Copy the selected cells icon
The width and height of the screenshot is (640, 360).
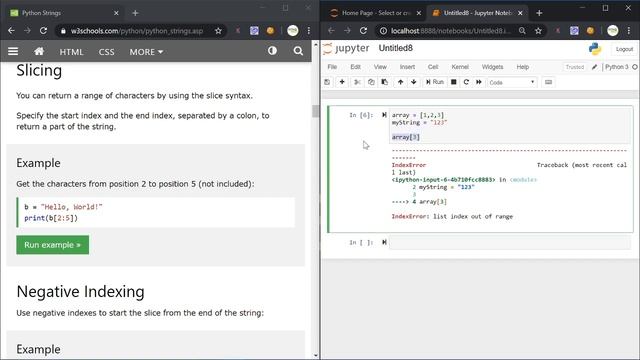[x=371, y=82]
